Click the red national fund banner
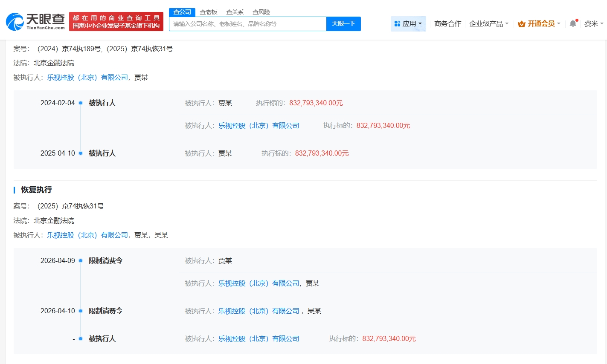607x364 pixels. click(x=116, y=22)
